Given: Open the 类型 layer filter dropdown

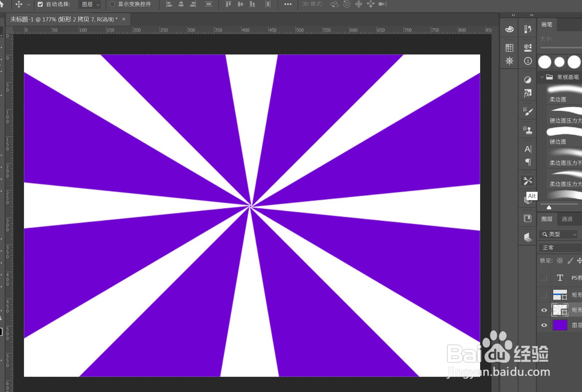Looking at the screenshot, I should tap(558, 234).
